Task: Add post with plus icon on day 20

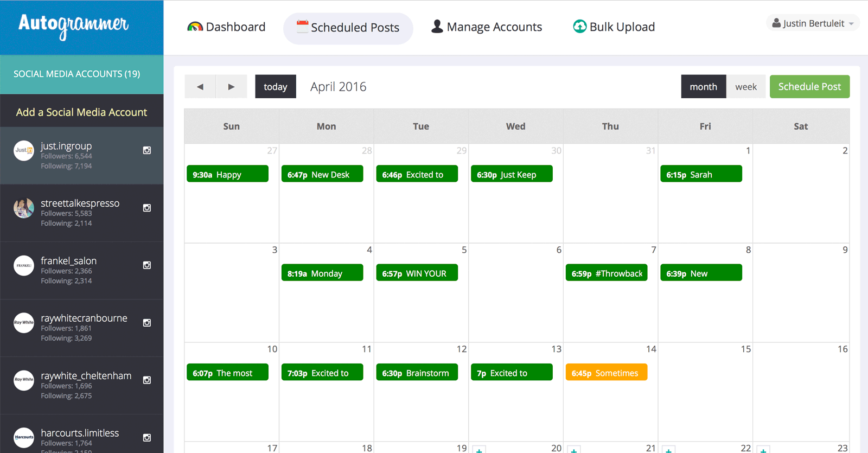Action: point(479,450)
